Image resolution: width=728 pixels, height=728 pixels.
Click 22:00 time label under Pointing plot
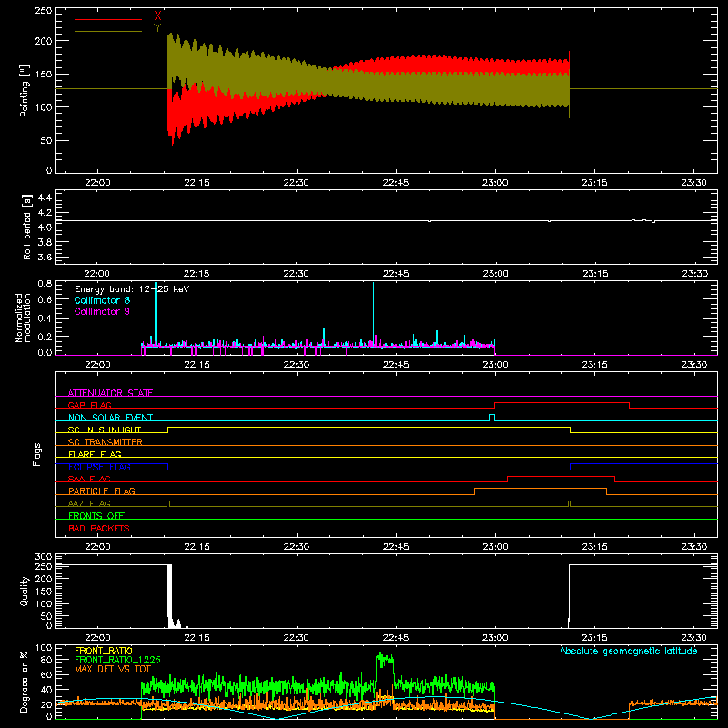(97, 183)
